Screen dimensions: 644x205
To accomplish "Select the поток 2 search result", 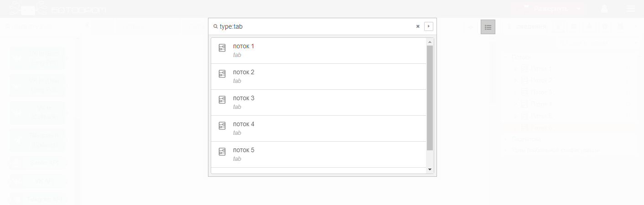I will (318, 77).
